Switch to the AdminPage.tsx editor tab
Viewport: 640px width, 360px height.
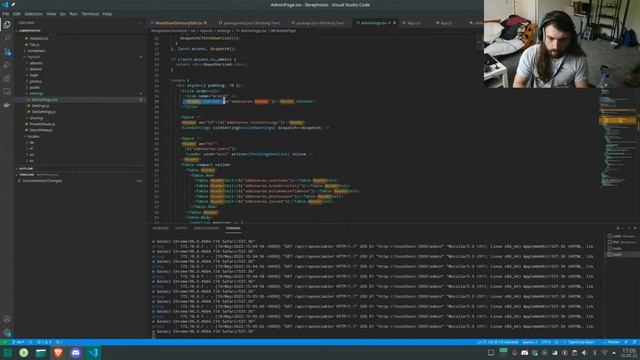(x=374, y=23)
